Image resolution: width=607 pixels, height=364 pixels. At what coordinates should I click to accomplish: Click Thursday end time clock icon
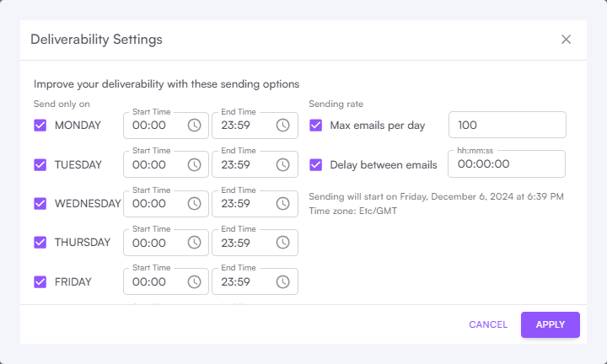click(x=283, y=243)
